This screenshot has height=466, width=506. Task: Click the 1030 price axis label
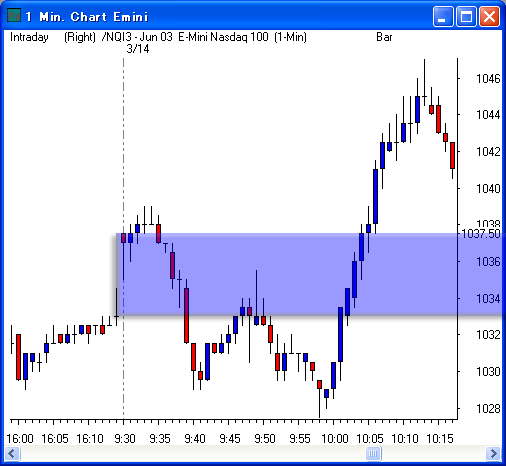pos(488,372)
